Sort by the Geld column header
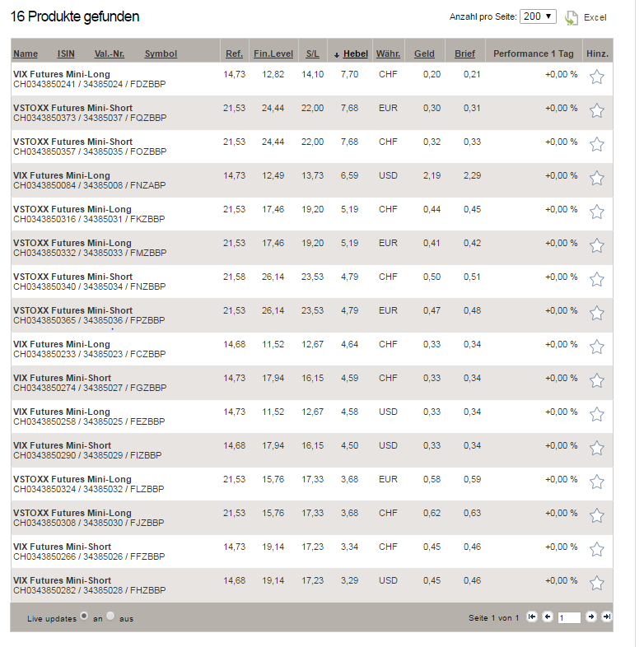Image resolution: width=644 pixels, height=647 pixels. pyautogui.click(x=424, y=54)
